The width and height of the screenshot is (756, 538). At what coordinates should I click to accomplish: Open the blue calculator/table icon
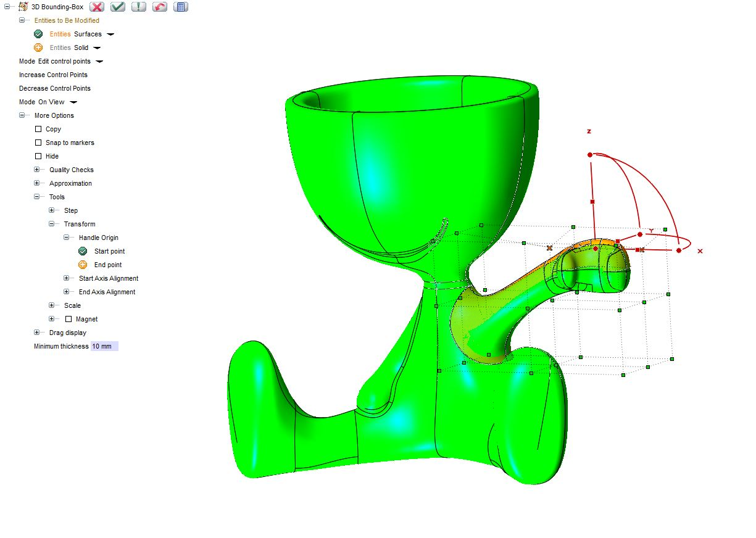(181, 7)
